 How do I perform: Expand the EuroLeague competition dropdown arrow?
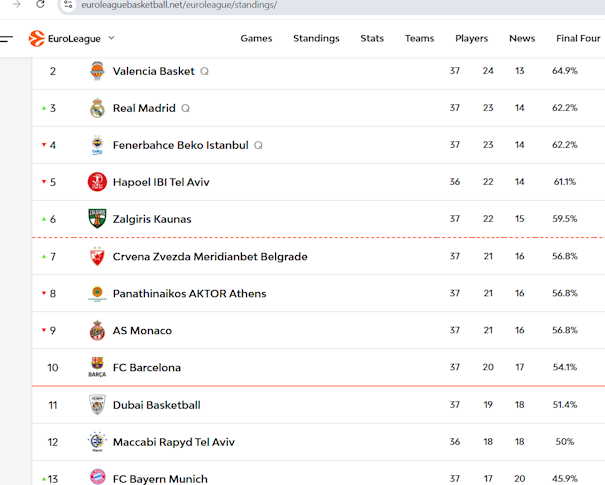click(111, 38)
